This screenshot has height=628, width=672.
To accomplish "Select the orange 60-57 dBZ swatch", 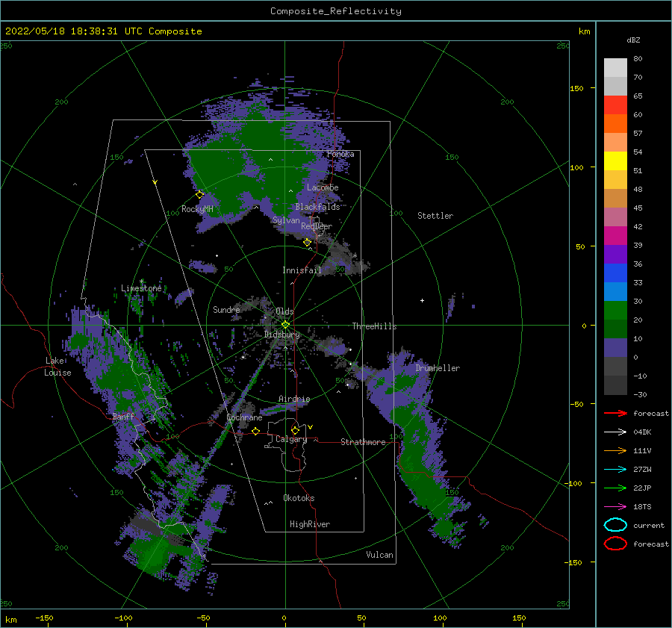I will pyautogui.click(x=615, y=124).
